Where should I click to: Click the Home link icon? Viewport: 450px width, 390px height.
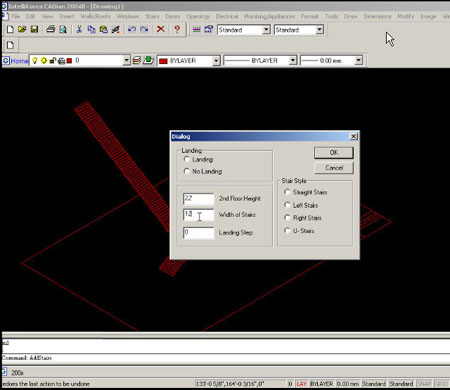(6, 61)
